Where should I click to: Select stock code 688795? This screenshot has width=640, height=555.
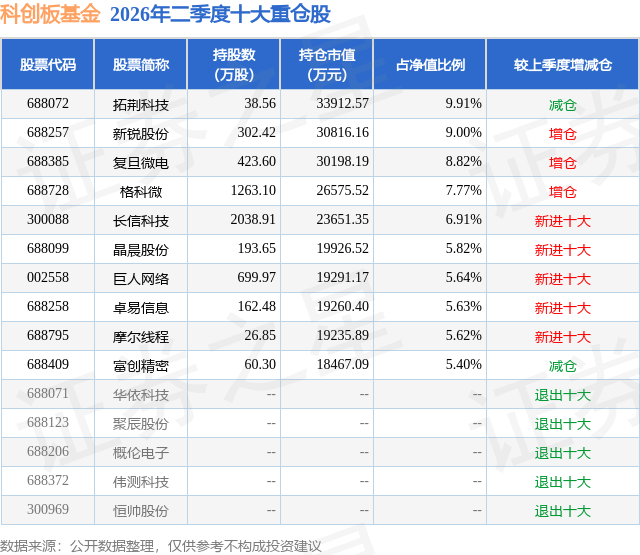(x=48, y=335)
